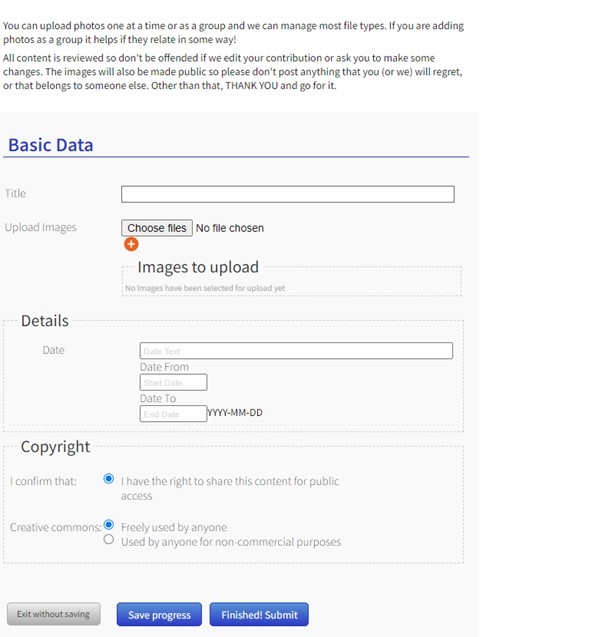Click the Date Text input field
602x637 pixels.
click(295, 351)
